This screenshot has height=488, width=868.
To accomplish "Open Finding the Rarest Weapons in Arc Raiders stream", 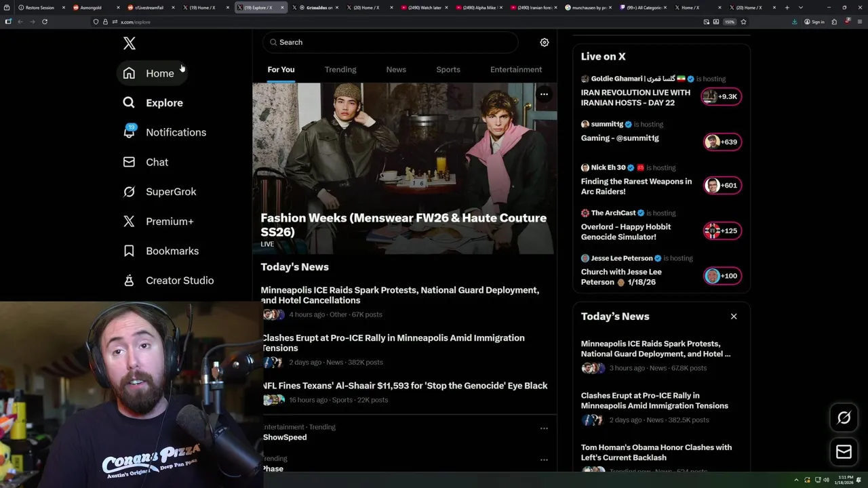I will pyautogui.click(x=636, y=186).
